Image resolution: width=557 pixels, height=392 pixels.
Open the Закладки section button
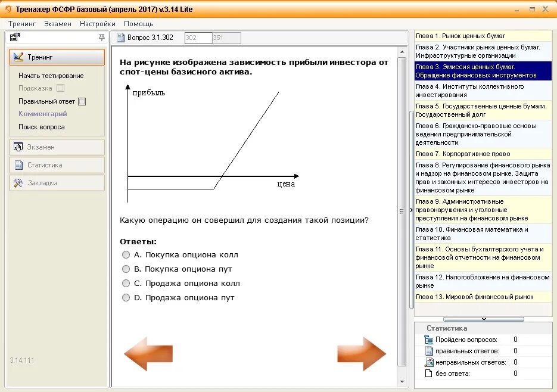coord(57,183)
